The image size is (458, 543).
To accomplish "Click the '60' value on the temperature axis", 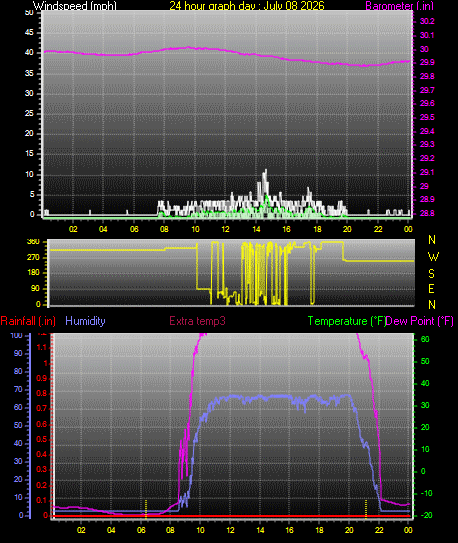I will click(424, 339).
